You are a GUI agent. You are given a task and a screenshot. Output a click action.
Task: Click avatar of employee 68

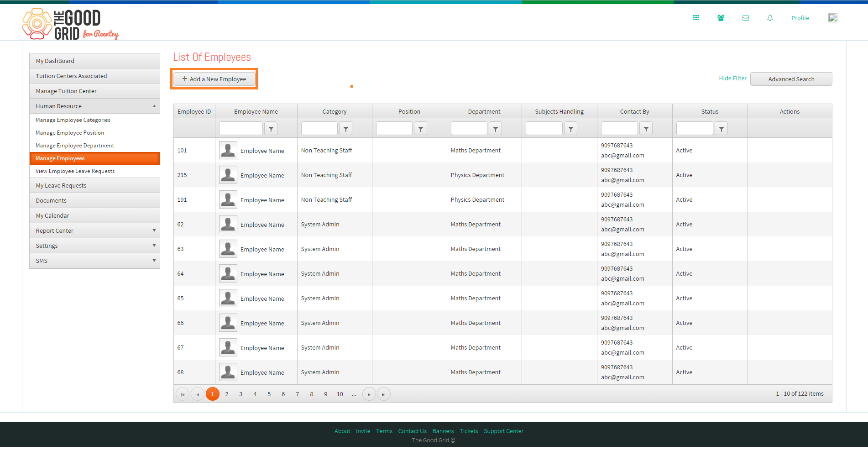(x=228, y=372)
